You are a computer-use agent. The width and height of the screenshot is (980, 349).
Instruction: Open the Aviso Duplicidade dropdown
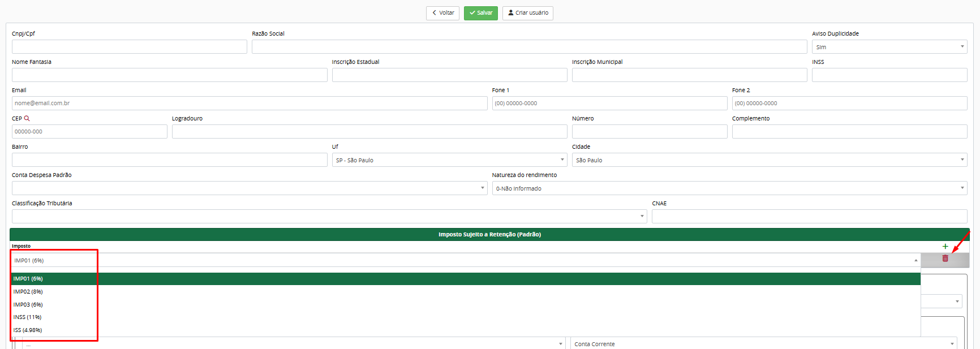tap(889, 47)
